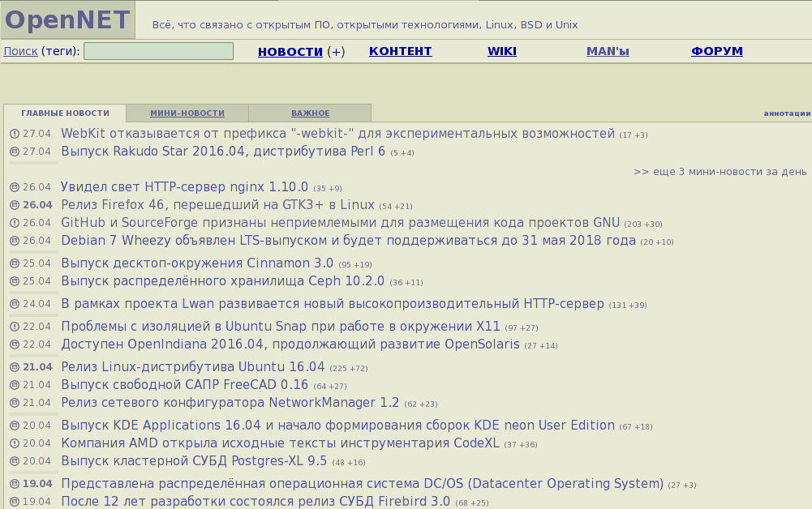Click icon beside DC/OS news
This screenshot has height=509, width=812.
[x=15, y=484]
